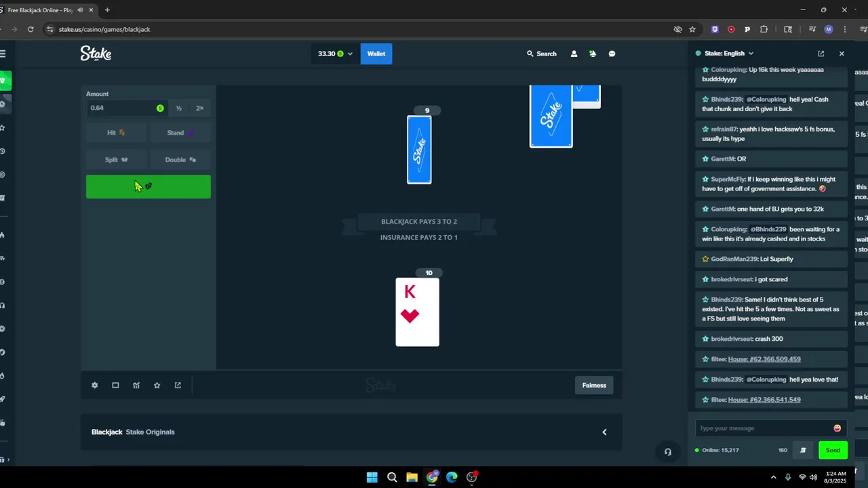
Task: Open Windows Start menu
Action: pos(372,477)
